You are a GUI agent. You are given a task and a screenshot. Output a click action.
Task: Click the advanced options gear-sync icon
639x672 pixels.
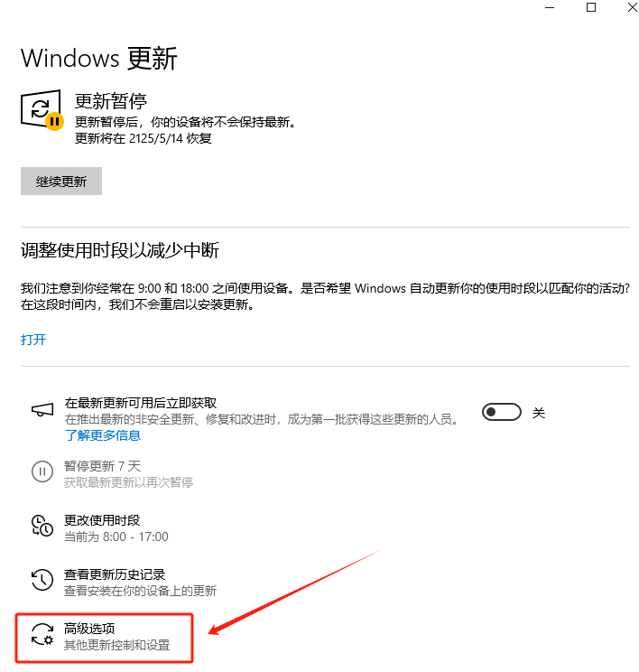pyautogui.click(x=42, y=634)
